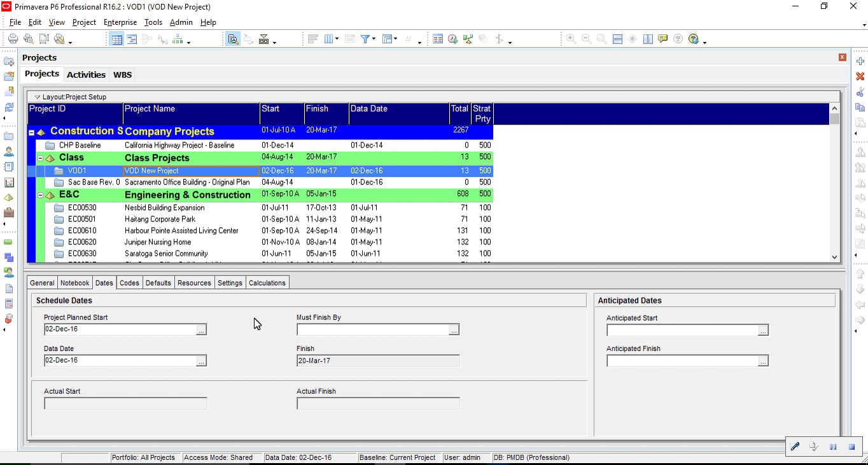Select the Juniper Nursing Home project row
Image resolution: width=868 pixels, height=465 pixels.
[x=261, y=242]
